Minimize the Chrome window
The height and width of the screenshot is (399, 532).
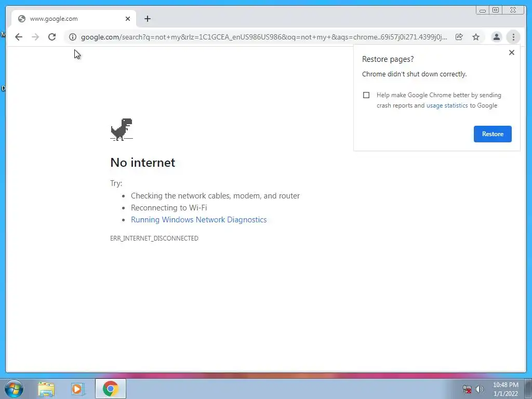point(483,10)
